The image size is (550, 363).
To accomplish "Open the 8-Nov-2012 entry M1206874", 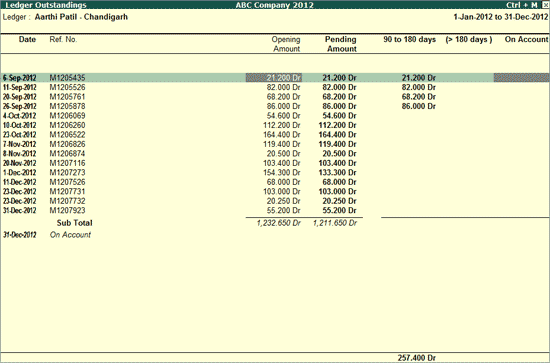I will click(x=275, y=154).
